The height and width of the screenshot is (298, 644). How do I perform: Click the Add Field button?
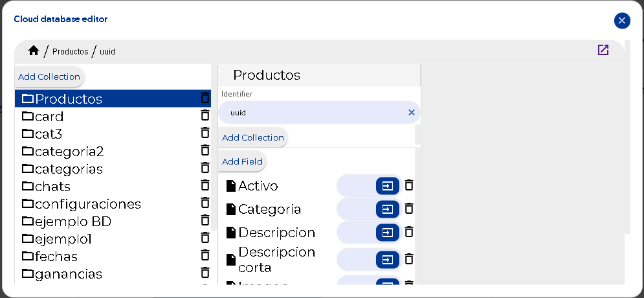[242, 161]
